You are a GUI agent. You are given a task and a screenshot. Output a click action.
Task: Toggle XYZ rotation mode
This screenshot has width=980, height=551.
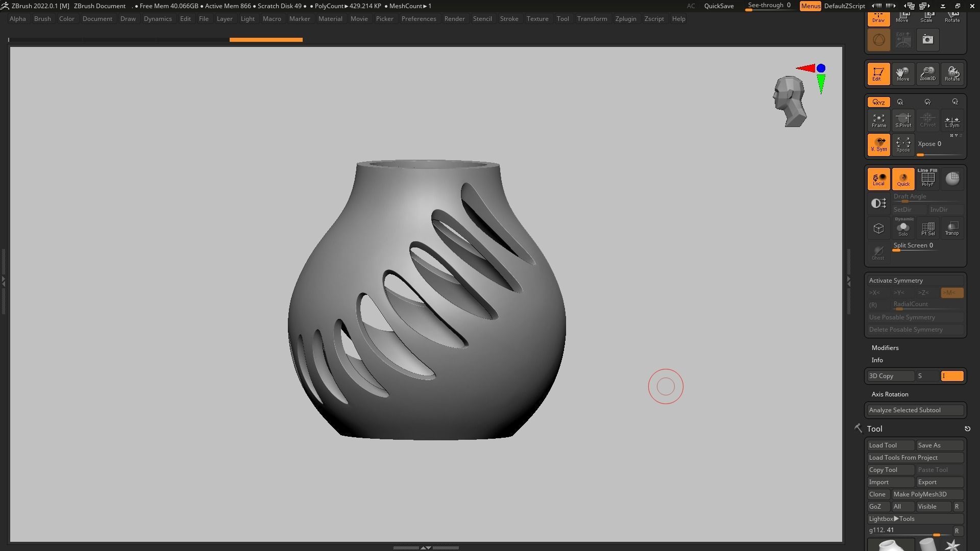click(x=878, y=102)
